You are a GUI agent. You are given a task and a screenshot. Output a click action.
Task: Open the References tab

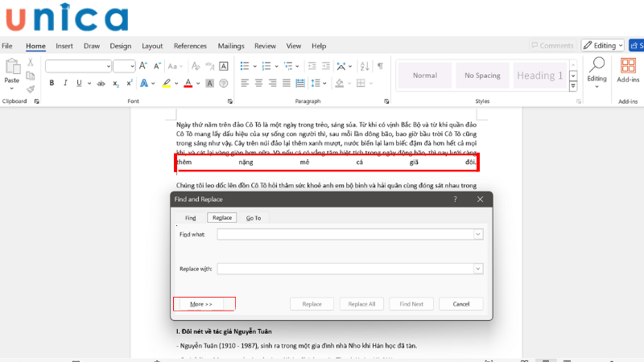point(190,46)
